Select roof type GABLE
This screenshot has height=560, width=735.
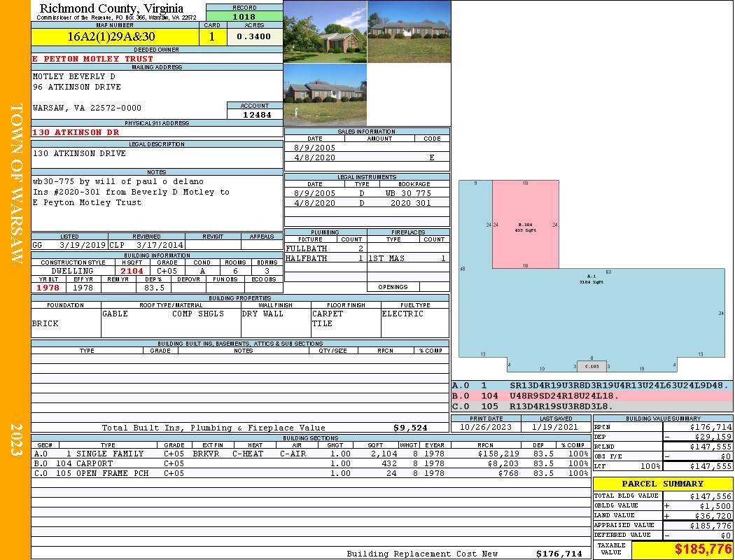(x=115, y=314)
